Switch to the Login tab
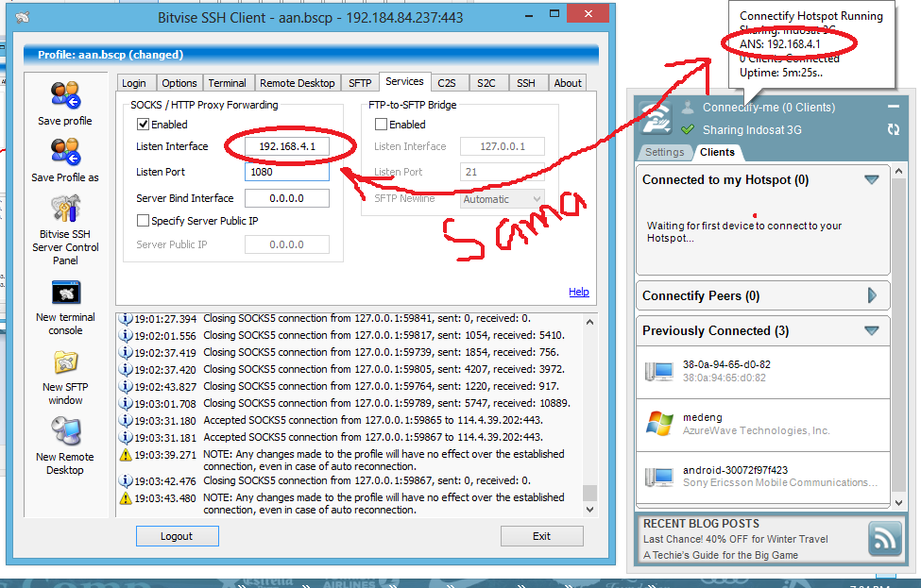The width and height of the screenshot is (921, 588). pyautogui.click(x=134, y=83)
